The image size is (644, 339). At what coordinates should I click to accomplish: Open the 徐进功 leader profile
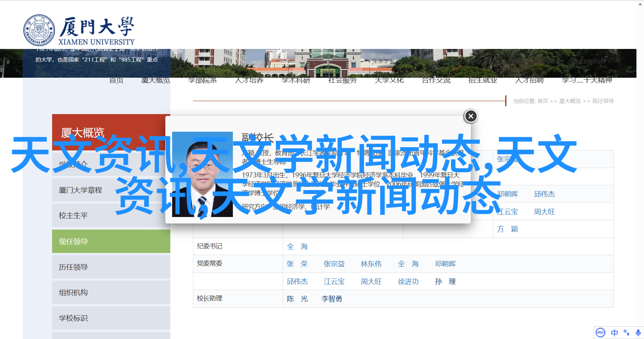point(408,281)
